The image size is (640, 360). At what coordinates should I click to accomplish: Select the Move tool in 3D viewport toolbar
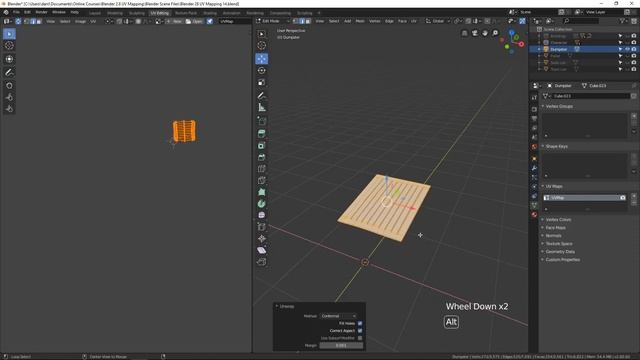262,59
